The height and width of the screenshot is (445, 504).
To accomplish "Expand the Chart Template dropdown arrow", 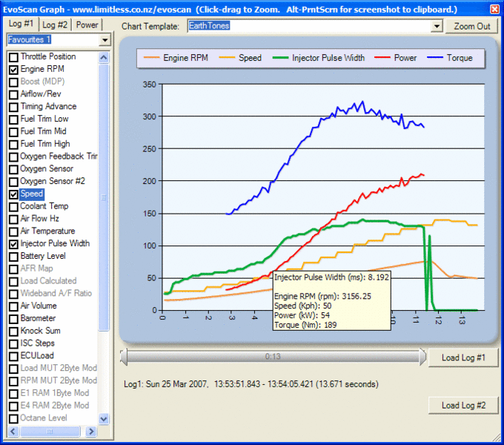I will point(437,27).
